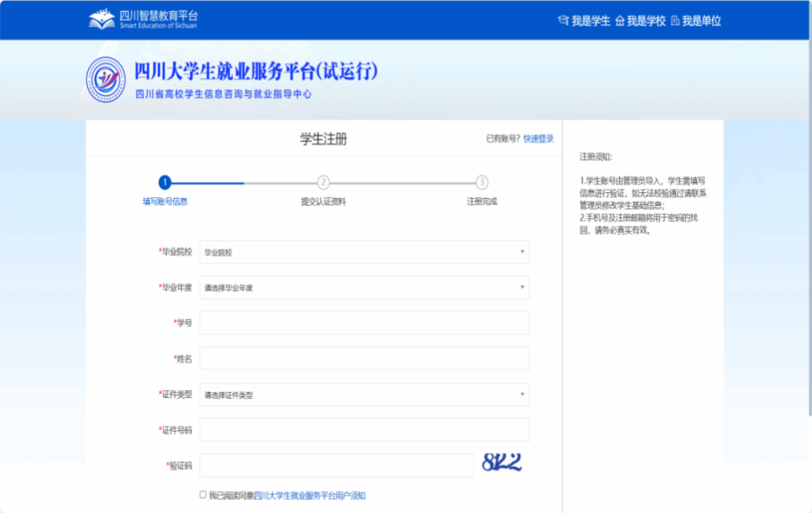812x513 pixels.
Task: Focus the 姓名 input field
Action: pyautogui.click(x=365, y=359)
